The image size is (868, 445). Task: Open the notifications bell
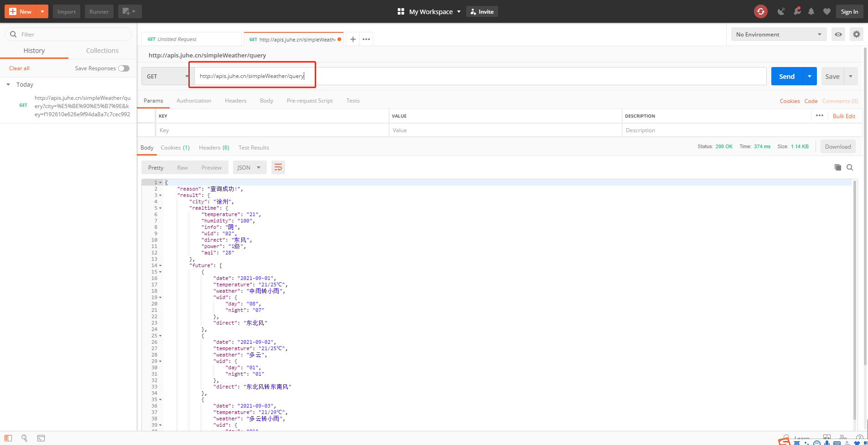[811, 11]
